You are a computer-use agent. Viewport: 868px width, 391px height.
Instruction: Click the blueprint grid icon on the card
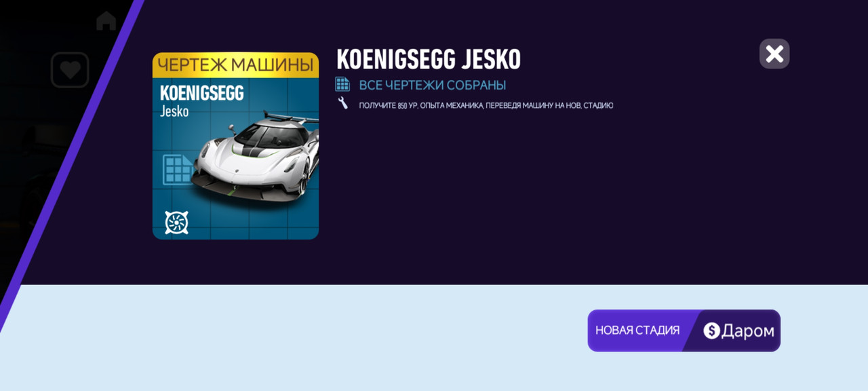click(178, 170)
